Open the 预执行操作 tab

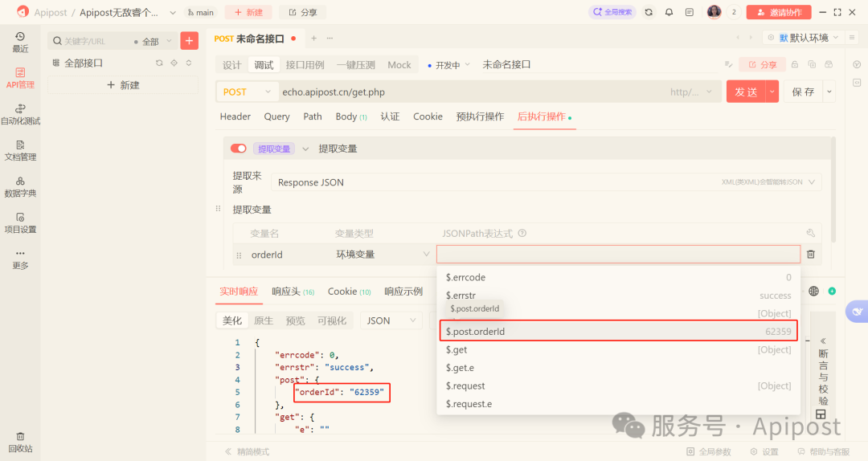[480, 116]
